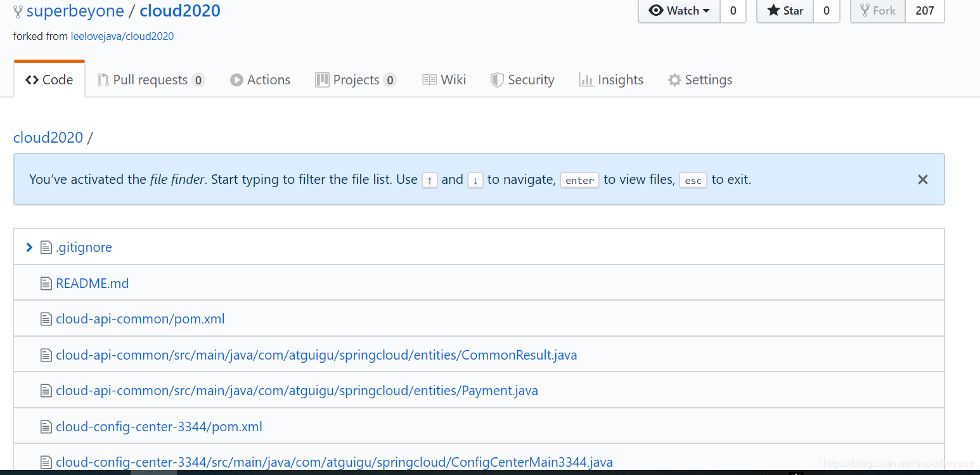Go to the Actions tab
Viewport: 980px width, 475px height.
click(261, 80)
